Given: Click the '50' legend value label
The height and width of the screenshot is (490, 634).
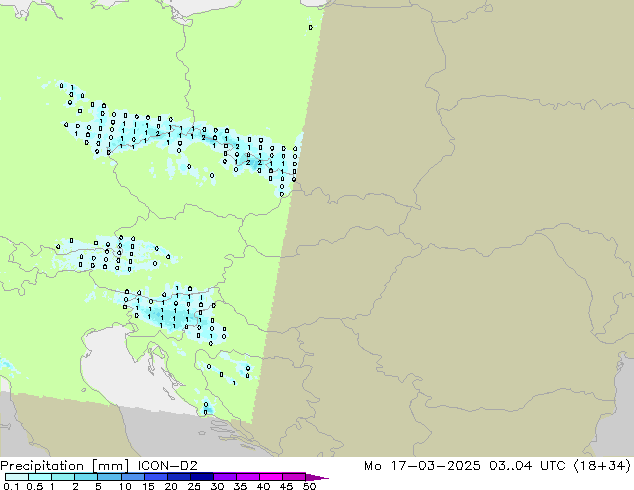Looking at the screenshot, I should tap(309, 486).
